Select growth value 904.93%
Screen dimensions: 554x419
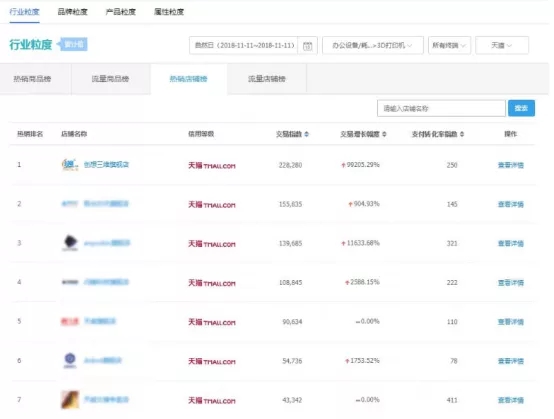[366, 204]
